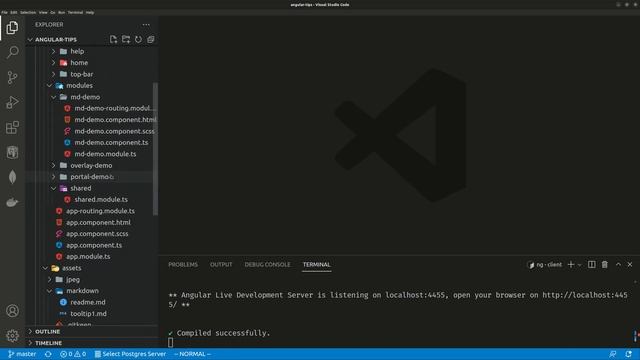Switch to the PROBLEMS tab
Image resolution: width=640 pixels, height=360 pixels.
(183, 264)
